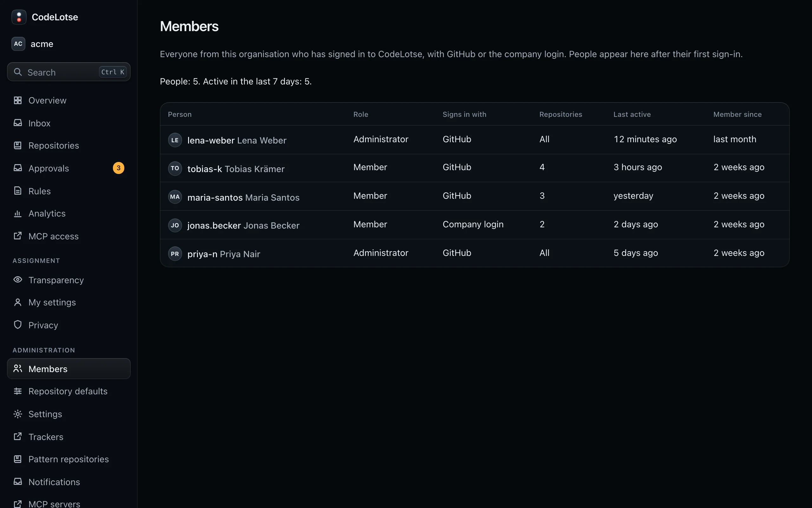Screen dimensions: 812x508
Task: Click the MCP access external link icon
Action: point(18,236)
